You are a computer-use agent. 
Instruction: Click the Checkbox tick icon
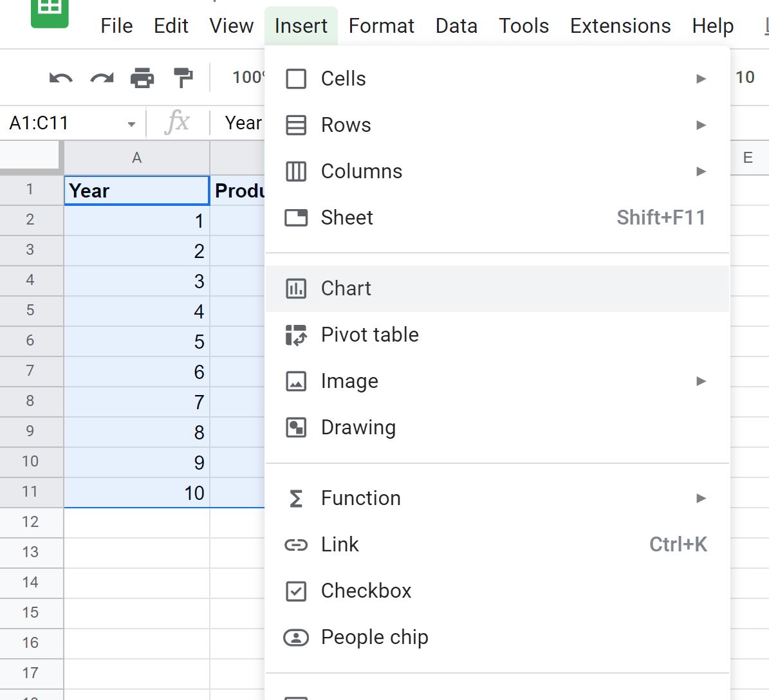click(296, 591)
